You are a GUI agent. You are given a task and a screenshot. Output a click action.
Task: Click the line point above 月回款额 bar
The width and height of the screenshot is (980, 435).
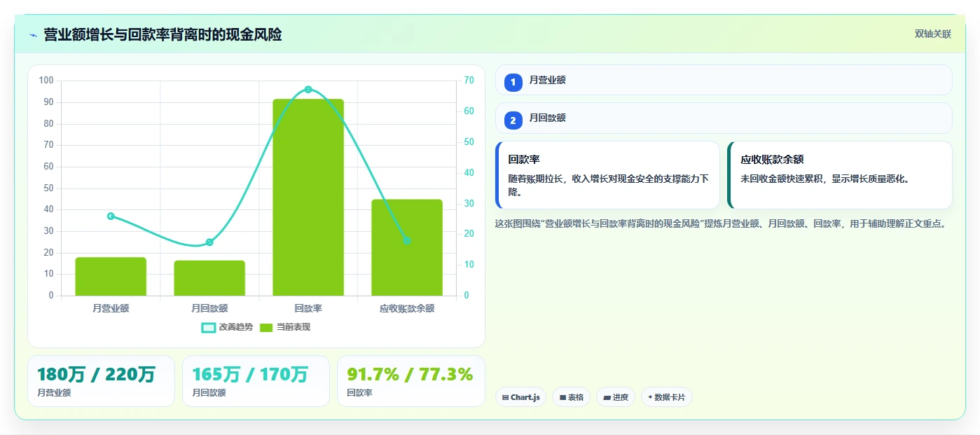[209, 242]
